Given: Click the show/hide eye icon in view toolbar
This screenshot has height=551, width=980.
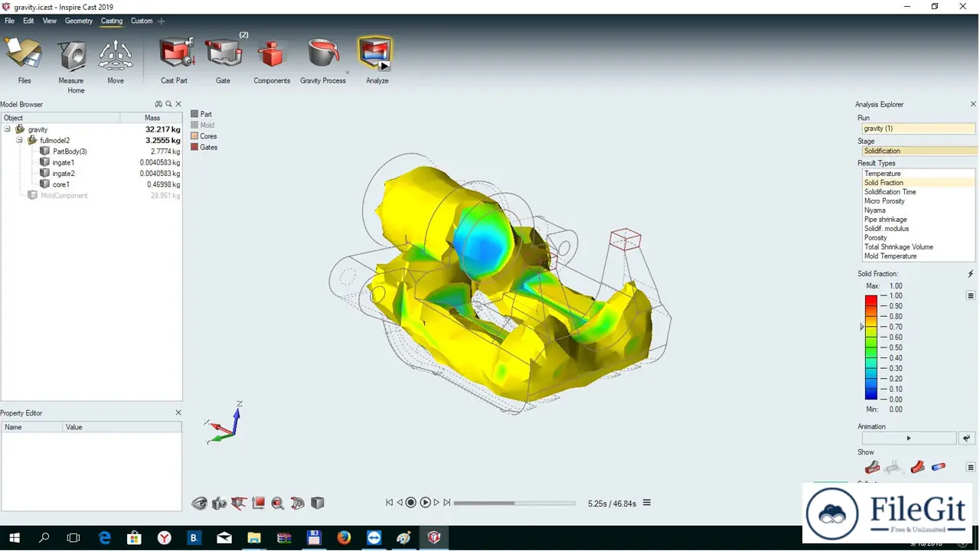Looking at the screenshot, I should click(x=200, y=503).
